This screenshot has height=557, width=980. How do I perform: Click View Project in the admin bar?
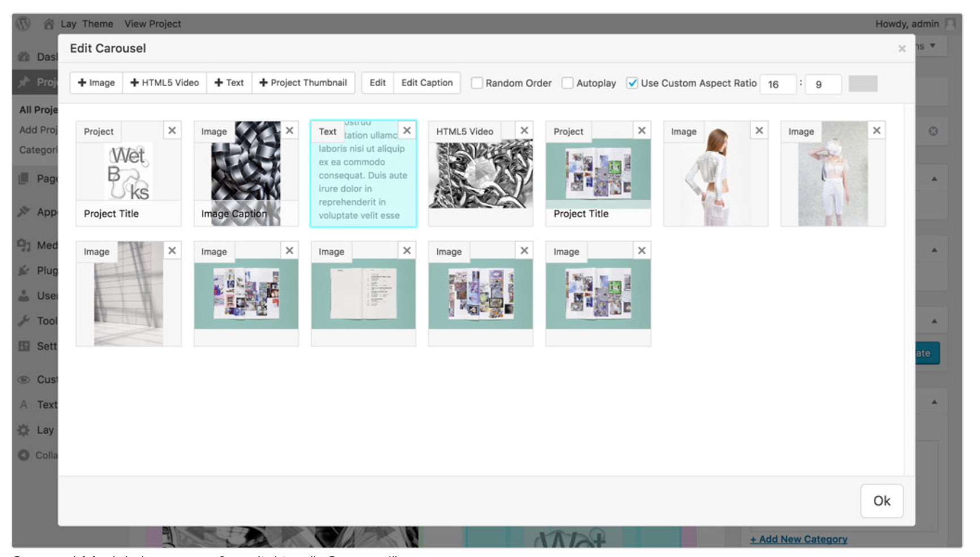click(x=152, y=24)
